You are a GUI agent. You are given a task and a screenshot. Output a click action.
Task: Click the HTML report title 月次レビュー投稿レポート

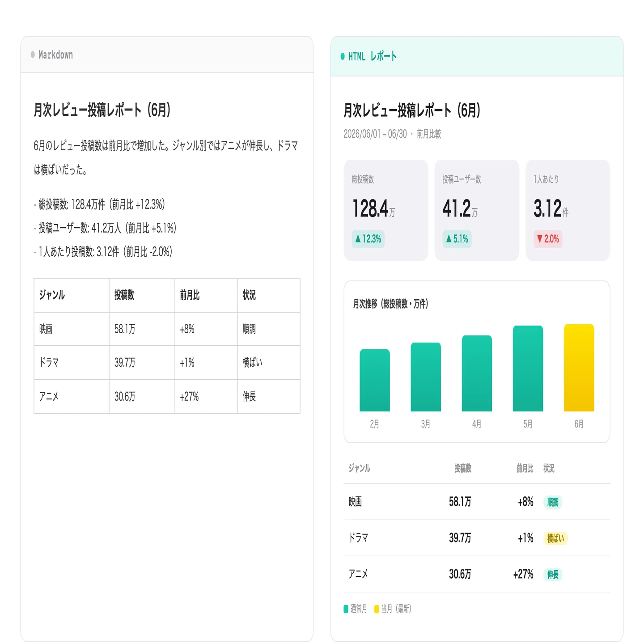pos(412,110)
